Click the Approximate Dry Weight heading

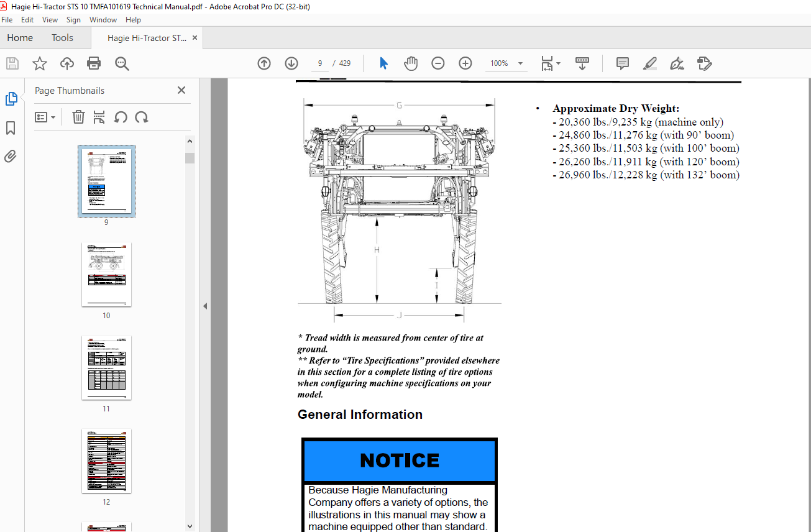(x=616, y=109)
